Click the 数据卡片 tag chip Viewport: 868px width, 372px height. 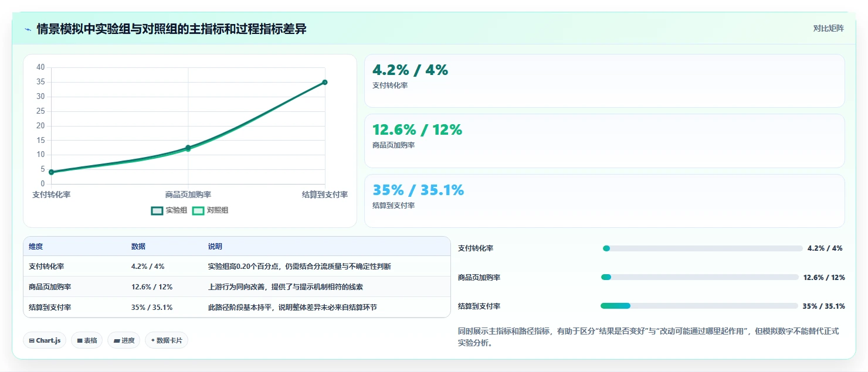(x=167, y=340)
